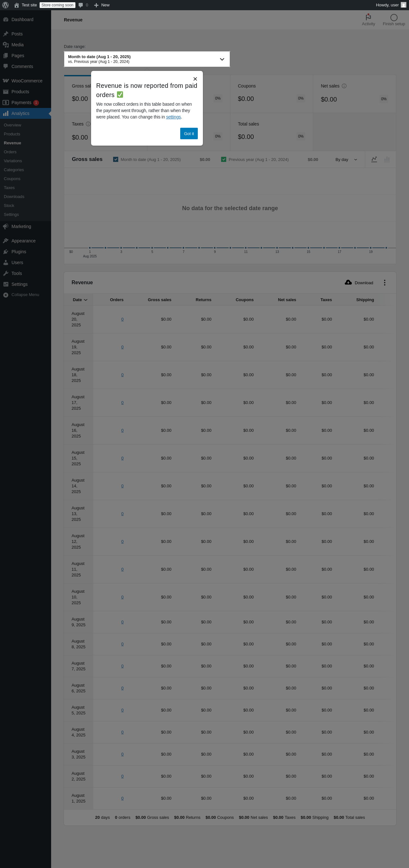Image resolution: width=409 pixels, height=868 pixels.
Task: Click the Got it button
Action: pos(189,133)
